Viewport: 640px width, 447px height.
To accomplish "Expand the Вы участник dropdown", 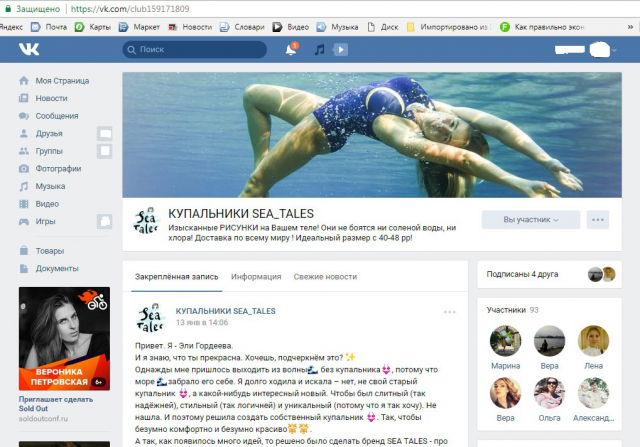I will click(x=531, y=220).
